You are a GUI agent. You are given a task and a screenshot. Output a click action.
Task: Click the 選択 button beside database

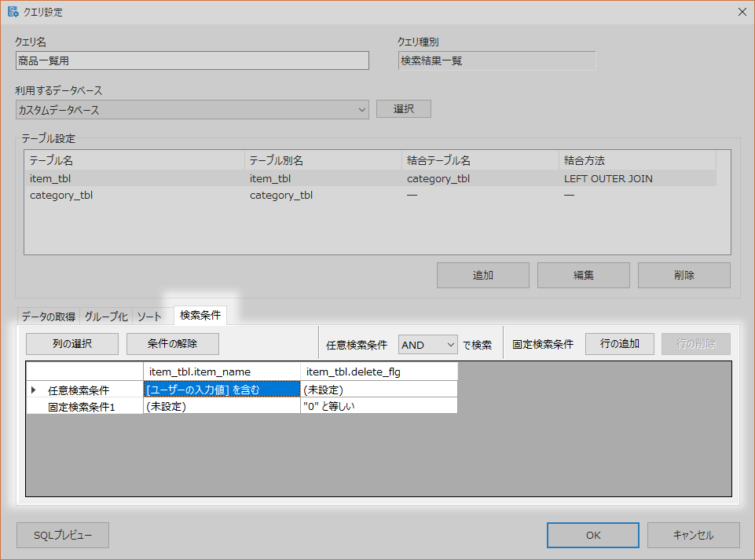(404, 109)
